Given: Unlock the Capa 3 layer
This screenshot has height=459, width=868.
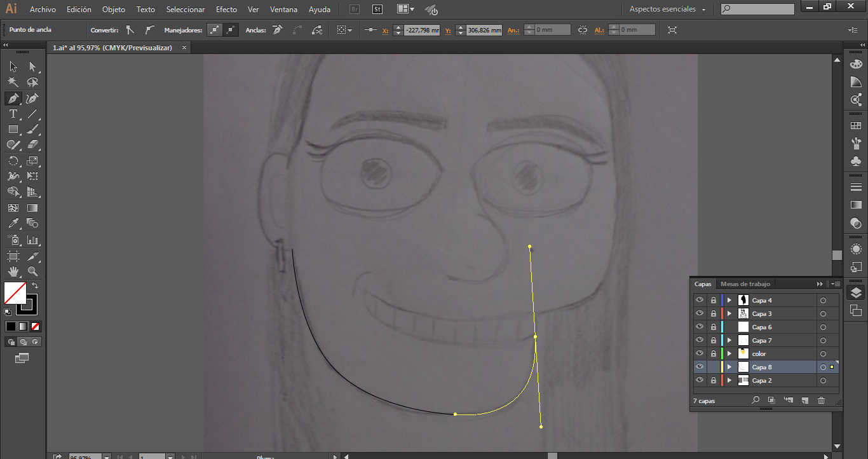Looking at the screenshot, I should click(x=714, y=313).
